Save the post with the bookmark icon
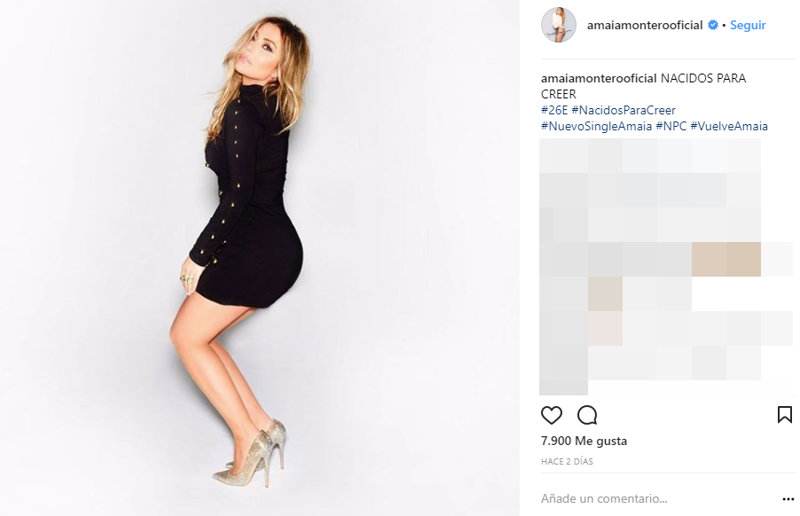 pos(785,415)
